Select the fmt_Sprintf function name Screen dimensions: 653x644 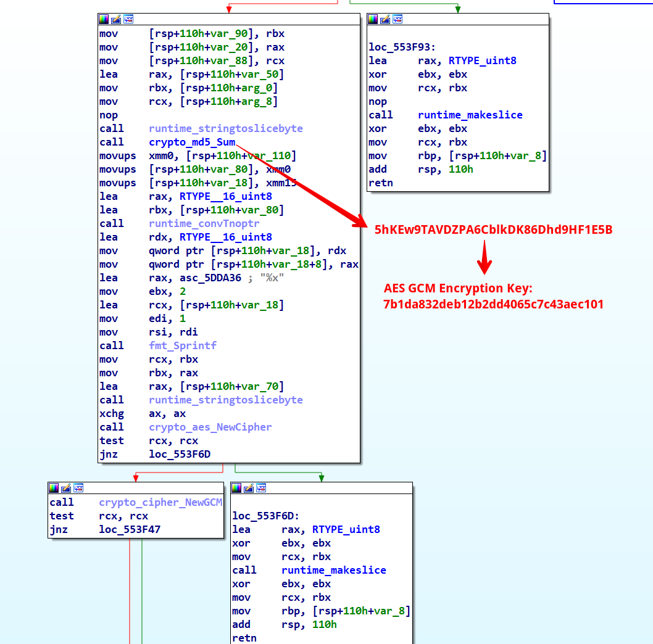tap(183, 346)
